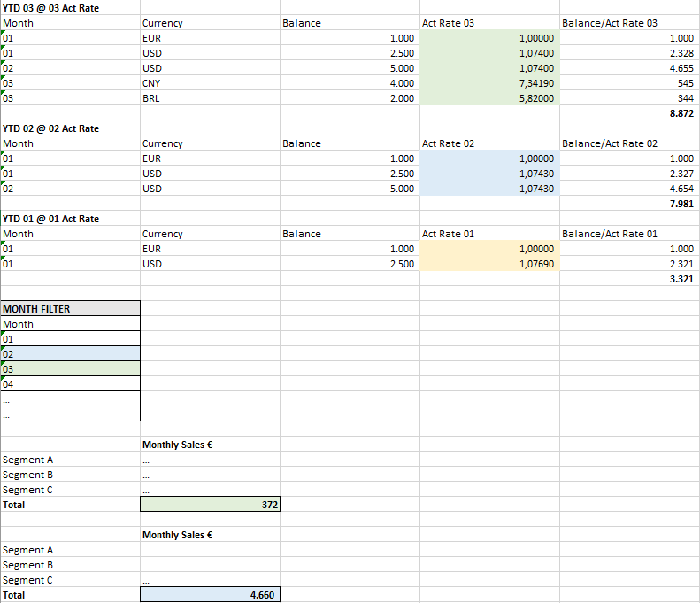The height and width of the screenshot is (603, 700).
Task: Select blue-highlighted month 02 in the Month Filter
Action: [71, 354]
